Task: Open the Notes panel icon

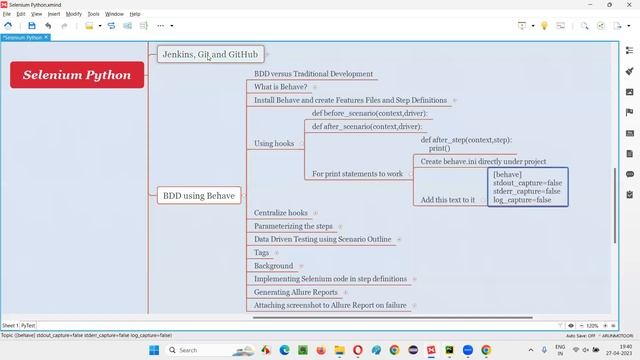Action: (x=630, y=153)
